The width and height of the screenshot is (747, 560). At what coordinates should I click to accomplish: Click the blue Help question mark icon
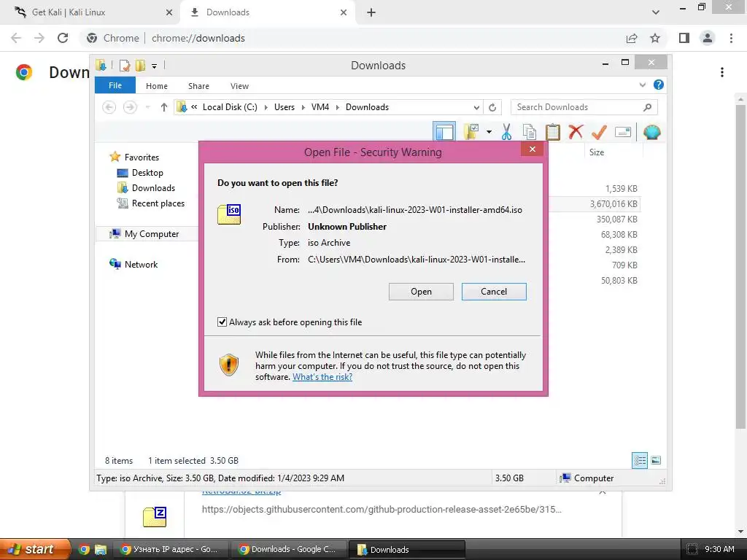[x=659, y=85]
